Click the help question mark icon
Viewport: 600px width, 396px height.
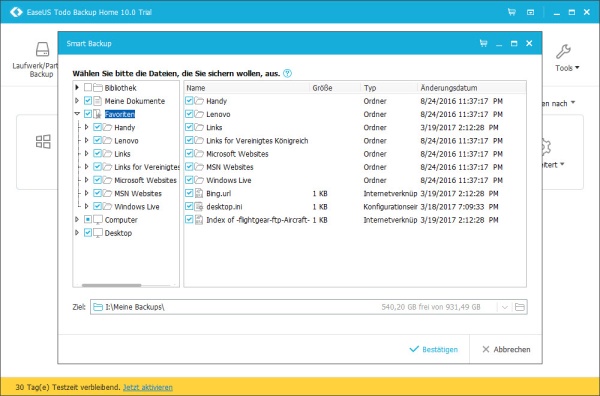tap(287, 73)
